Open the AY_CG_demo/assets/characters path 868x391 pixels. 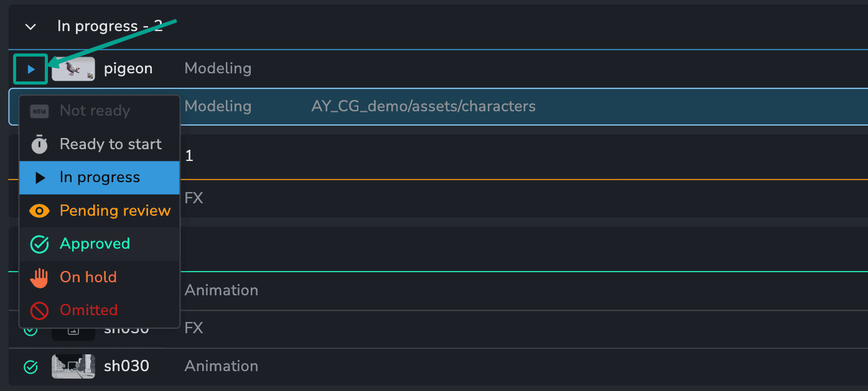coord(423,106)
